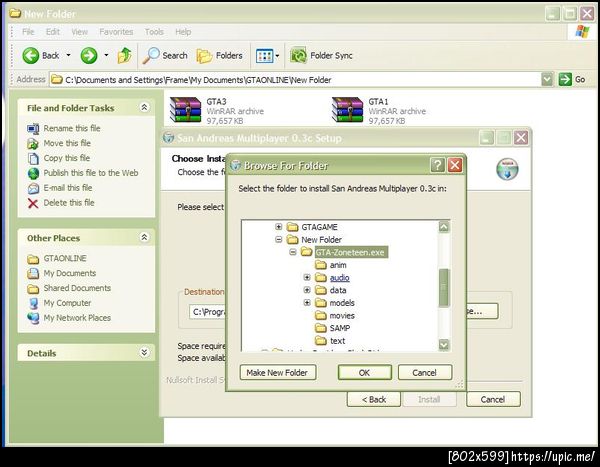Screen dimensions: 600x467
Task: Select New Folder in the folder tree
Action: [321, 240]
